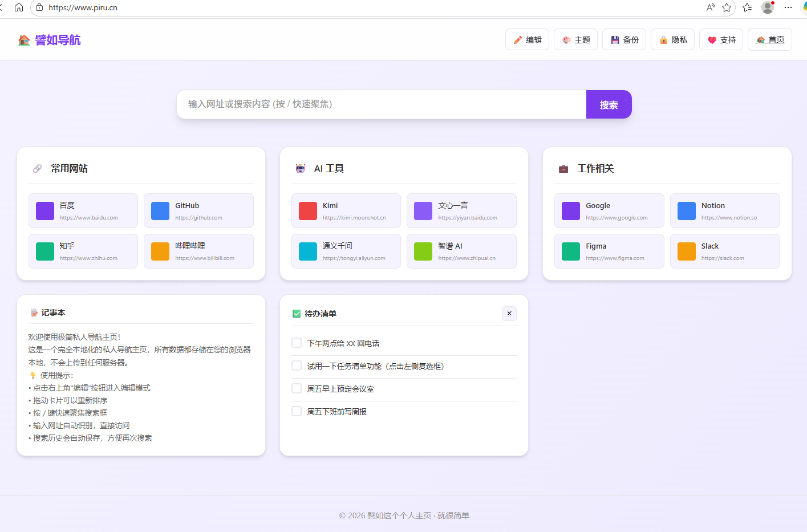Check the 下午两点给 XX 回电话 checkbox

(297, 343)
